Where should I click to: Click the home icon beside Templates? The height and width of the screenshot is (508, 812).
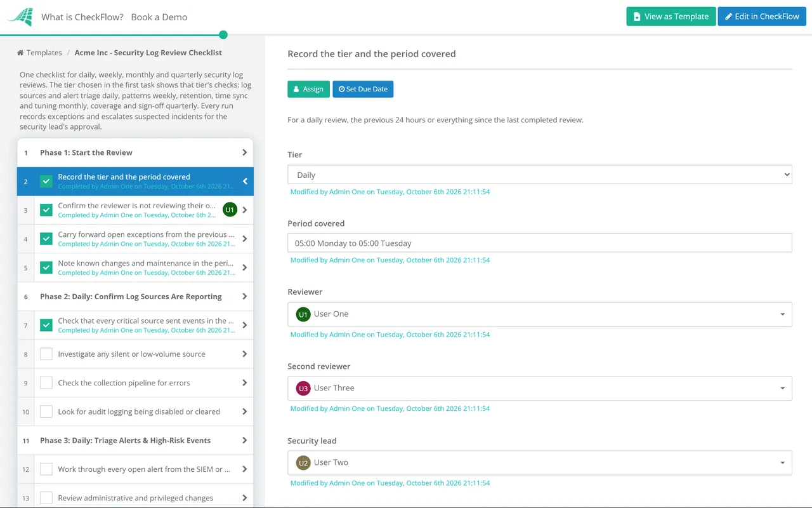click(20, 53)
